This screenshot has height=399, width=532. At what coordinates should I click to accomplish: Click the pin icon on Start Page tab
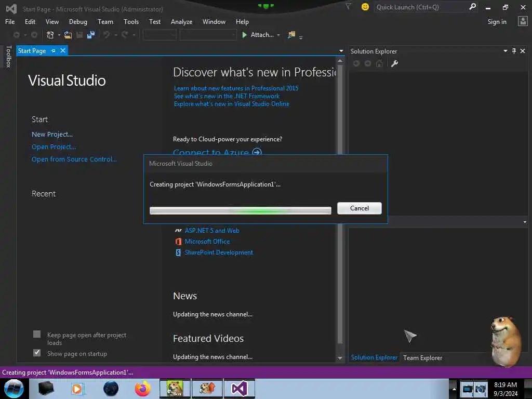(54, 51)
